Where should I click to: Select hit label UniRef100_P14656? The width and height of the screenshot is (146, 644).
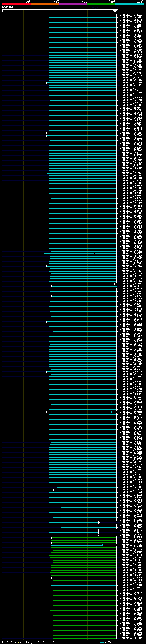(131, 156)
